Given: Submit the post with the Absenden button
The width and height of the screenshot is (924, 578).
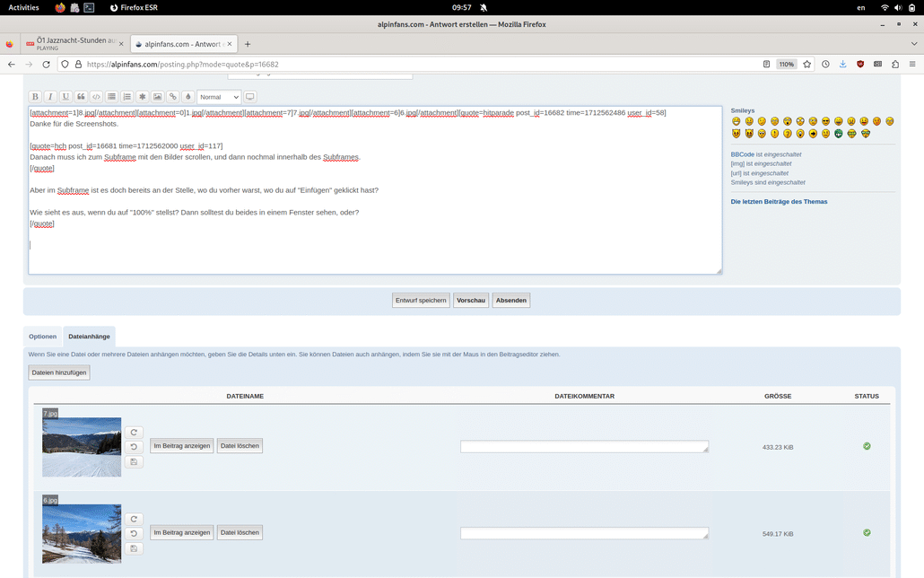Looking at the screenshot, I should [510, 301].
